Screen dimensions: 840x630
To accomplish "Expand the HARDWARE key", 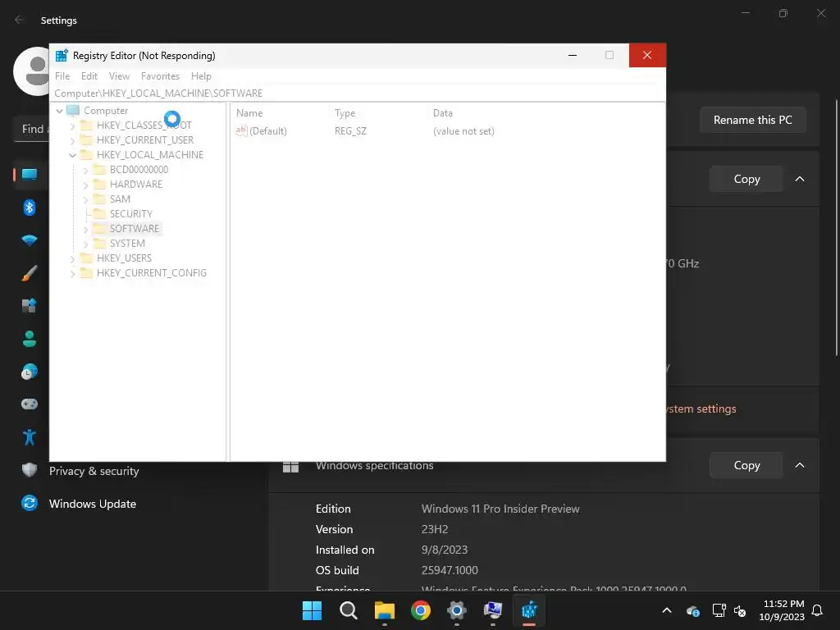I will (85, 185).
